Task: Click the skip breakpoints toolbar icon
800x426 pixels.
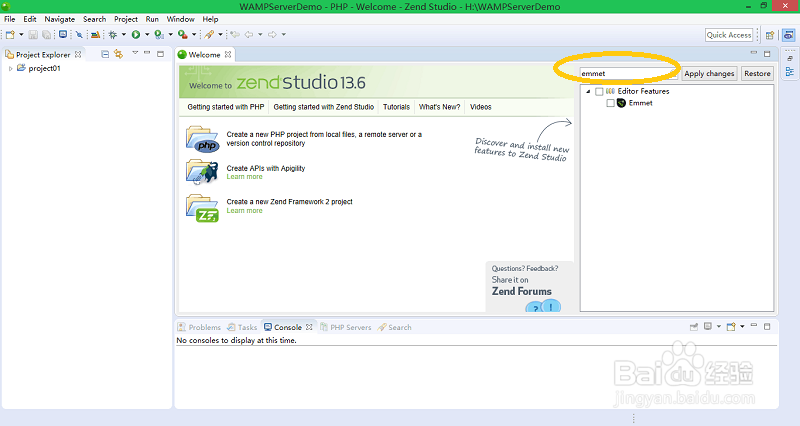Action: pos(79,35)
